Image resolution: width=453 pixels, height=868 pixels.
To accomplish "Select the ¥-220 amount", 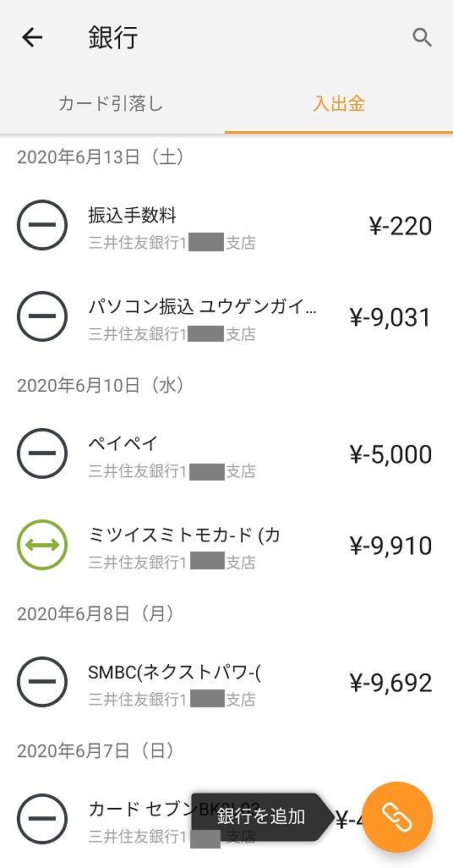I will click(x=401, y=227).
